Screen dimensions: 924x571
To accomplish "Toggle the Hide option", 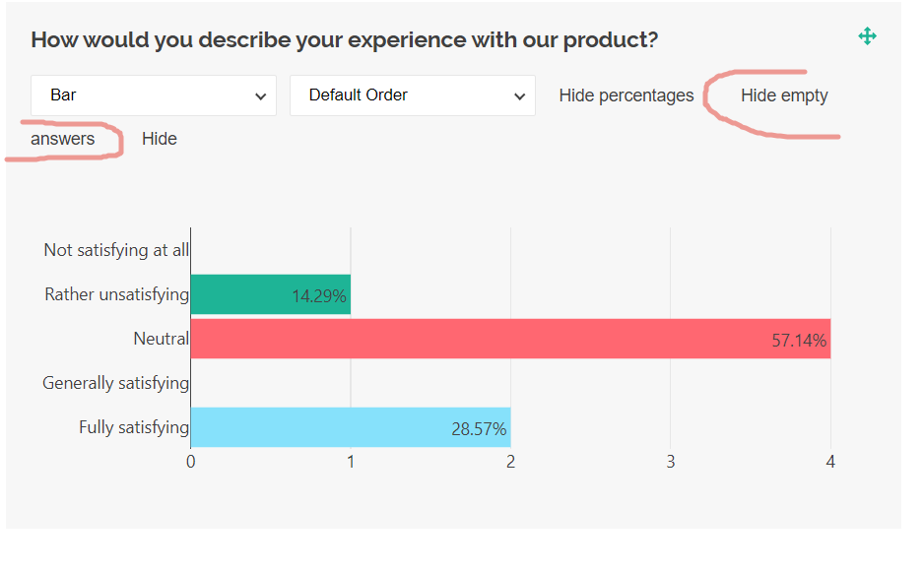I will click(160, 138).
